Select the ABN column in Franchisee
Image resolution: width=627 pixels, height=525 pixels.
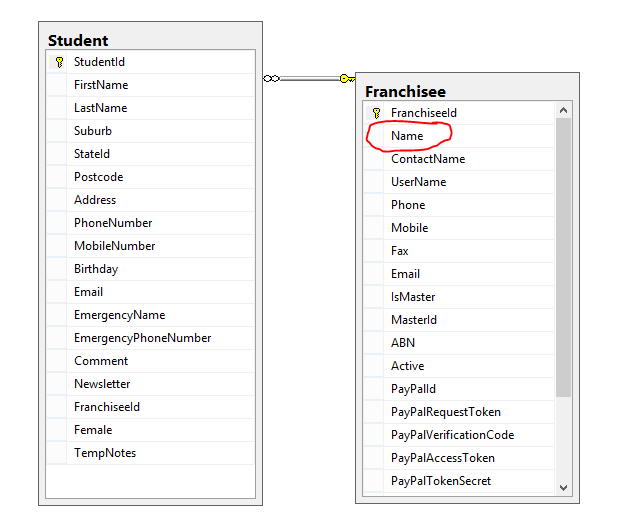(x=403, y=343)
